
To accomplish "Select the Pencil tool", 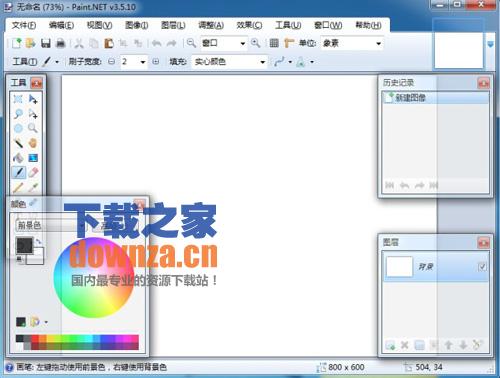I will 18,187.
